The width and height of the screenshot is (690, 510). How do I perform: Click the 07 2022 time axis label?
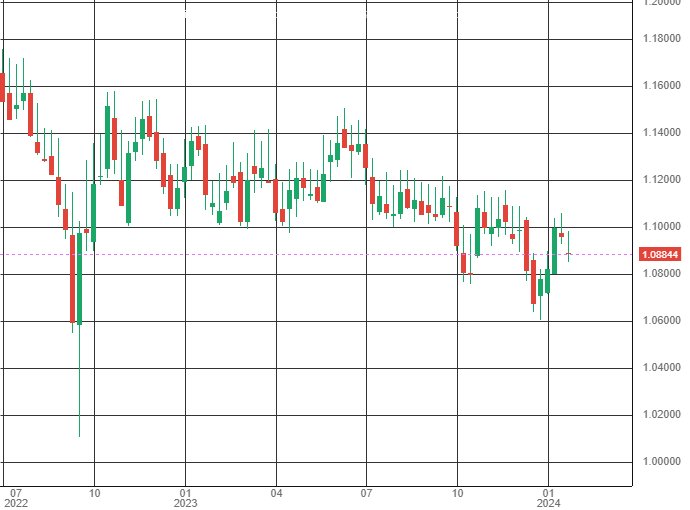[x=16, y=498]
